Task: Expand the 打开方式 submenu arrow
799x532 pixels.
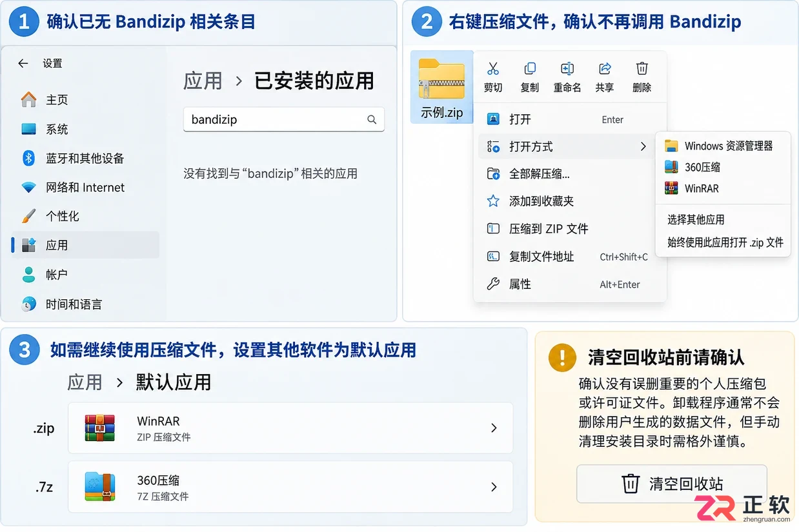Action: click(x=643, y=146)
